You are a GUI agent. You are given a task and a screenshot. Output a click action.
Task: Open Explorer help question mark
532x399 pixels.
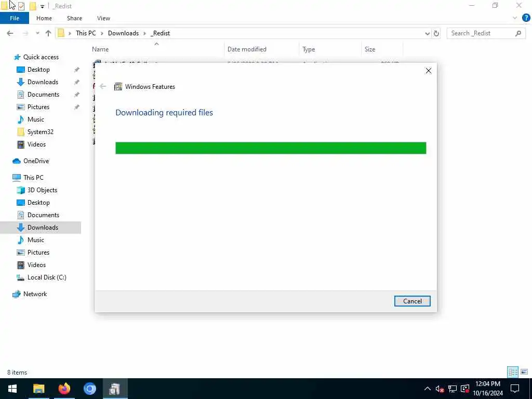(x=526, y=18)
